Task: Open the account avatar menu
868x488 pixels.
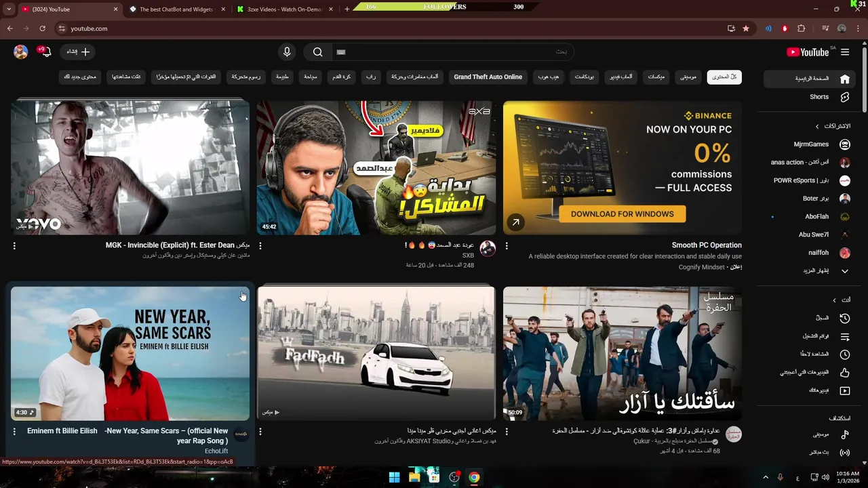Action: (21, 52)
